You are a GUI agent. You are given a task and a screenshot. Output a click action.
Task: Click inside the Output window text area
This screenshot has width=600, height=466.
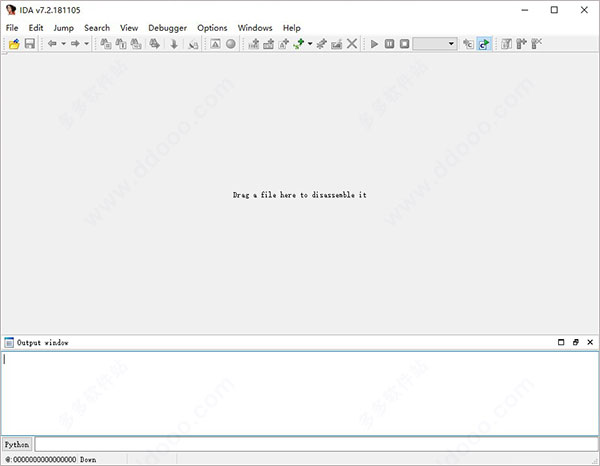pos(300,393)
